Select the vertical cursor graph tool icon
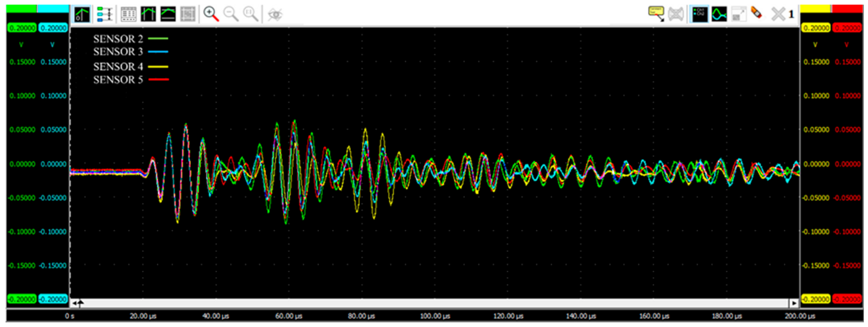 tap(82, 14)
